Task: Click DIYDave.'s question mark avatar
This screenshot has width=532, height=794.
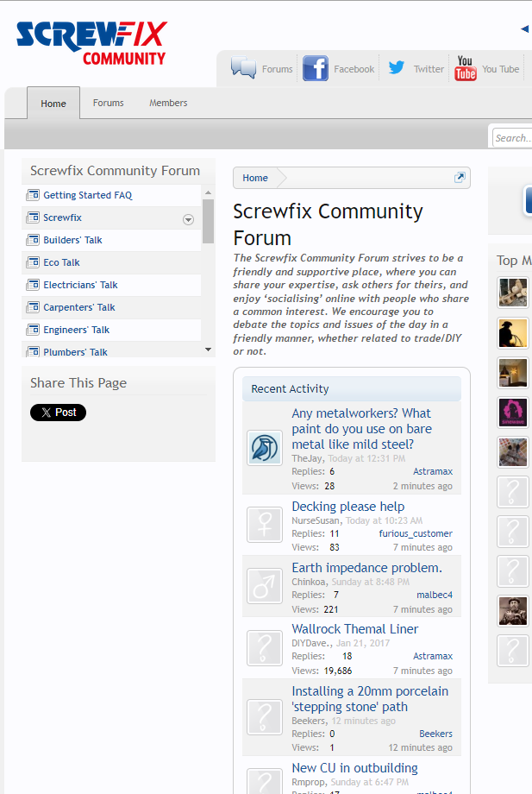Action: pos(265,647)
